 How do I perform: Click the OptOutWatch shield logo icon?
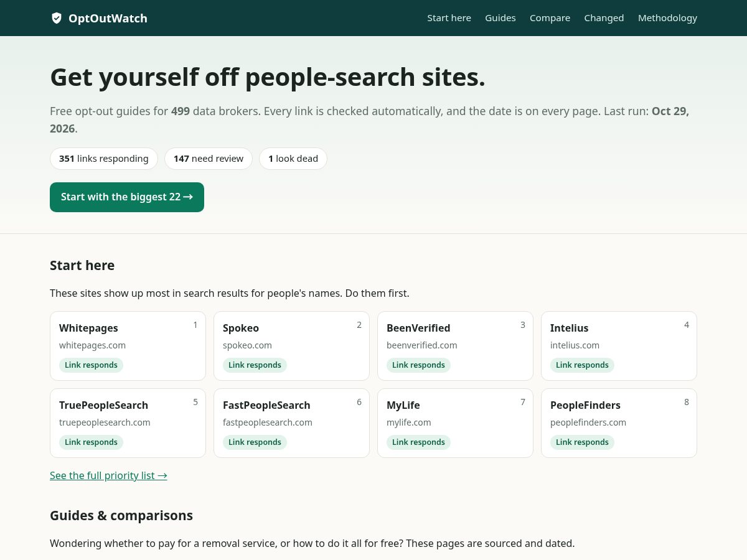[x=57, y=18]
